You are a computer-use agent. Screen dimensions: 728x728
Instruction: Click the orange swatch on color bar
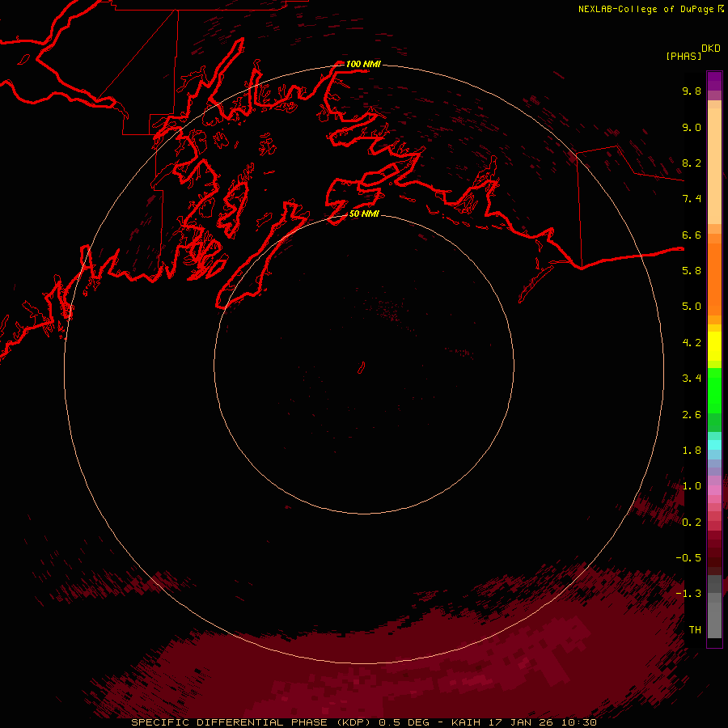pyautogui.click(x=714, y=278)
